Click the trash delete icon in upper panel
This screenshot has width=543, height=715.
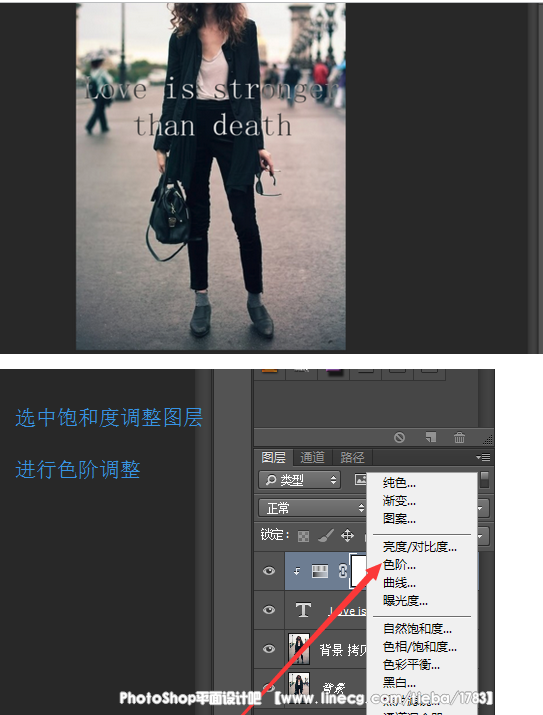[459, 437]
